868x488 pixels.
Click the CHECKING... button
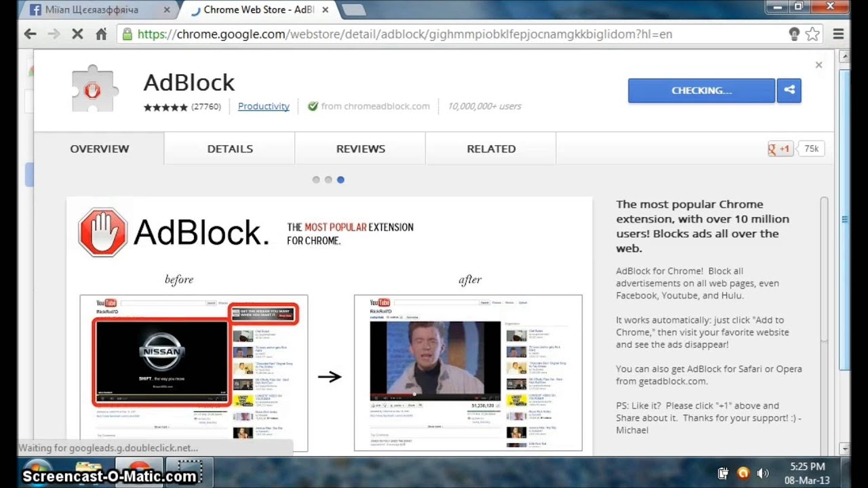701,91
